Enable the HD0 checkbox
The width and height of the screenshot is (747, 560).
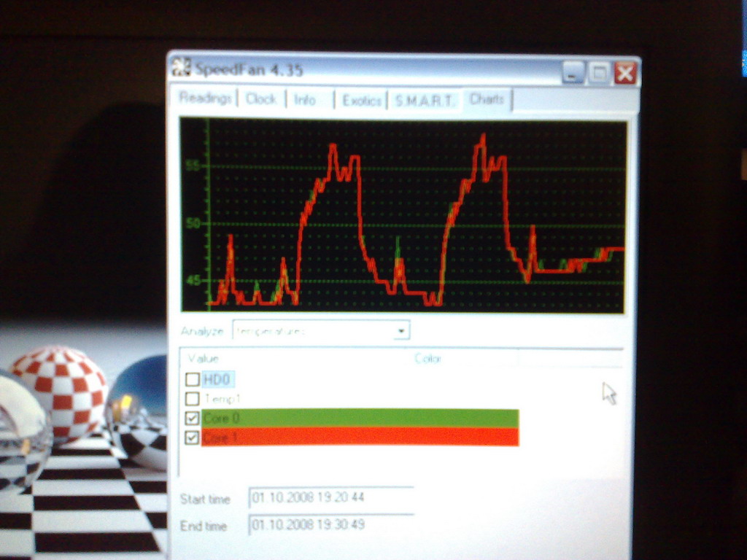pos(192,379)
